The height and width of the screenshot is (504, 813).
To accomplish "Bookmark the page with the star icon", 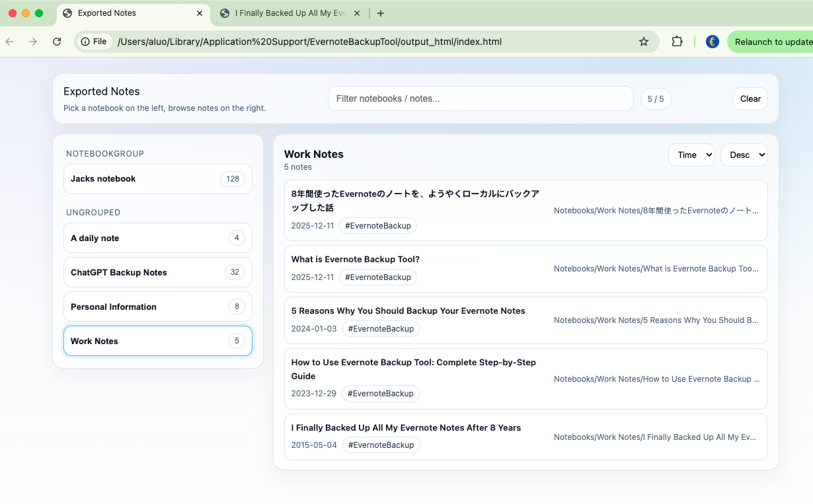I will coord(643,41).
